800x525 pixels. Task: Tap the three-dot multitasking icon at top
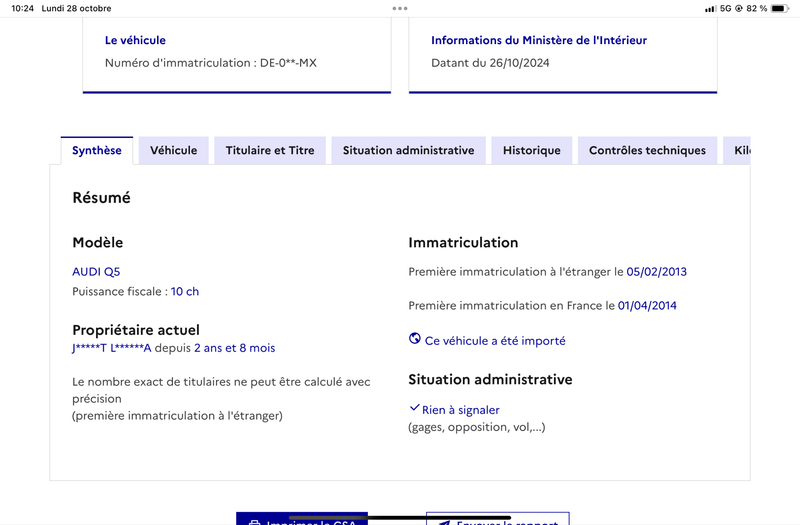[400, 8]
